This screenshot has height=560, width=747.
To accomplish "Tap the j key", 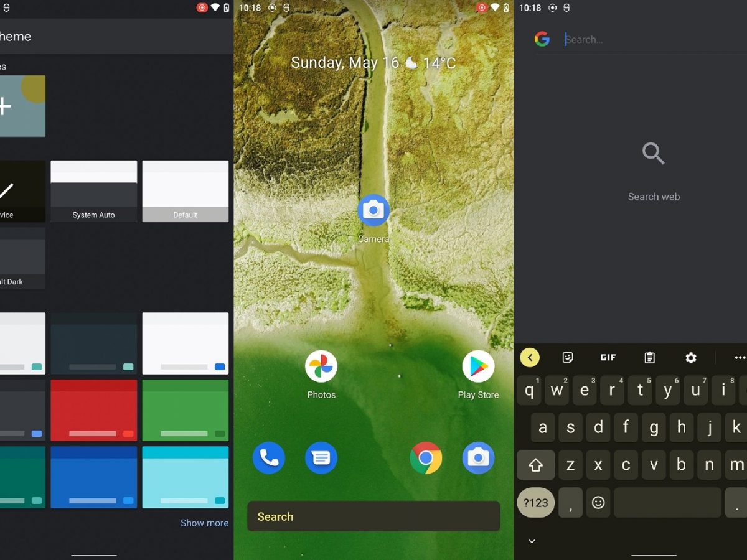I will pos(709,427).
